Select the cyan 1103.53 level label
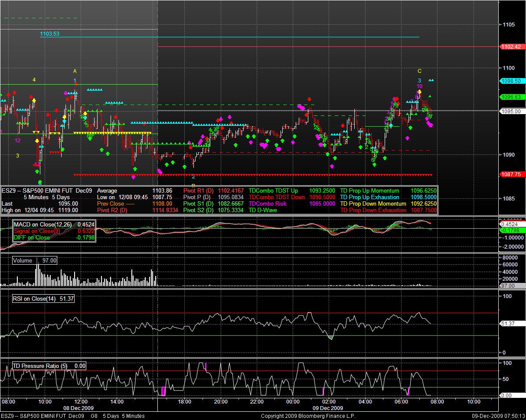 49,33
